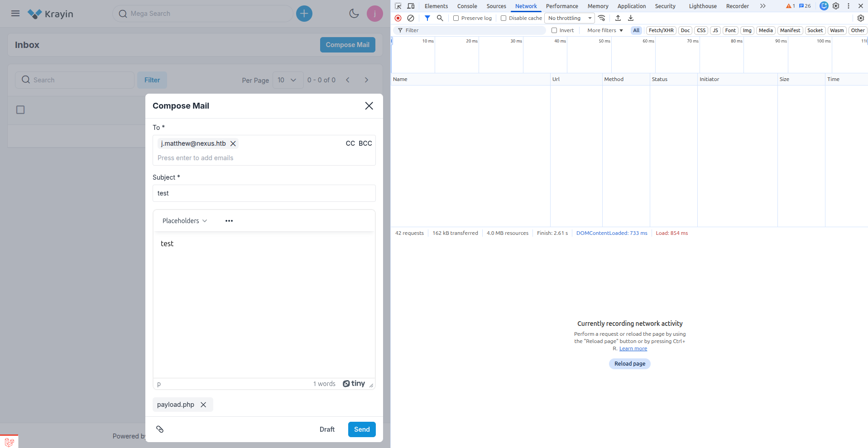Click the export HAR download icon
Viewport: 868px width, 448px height.
(x=631, y=18)
